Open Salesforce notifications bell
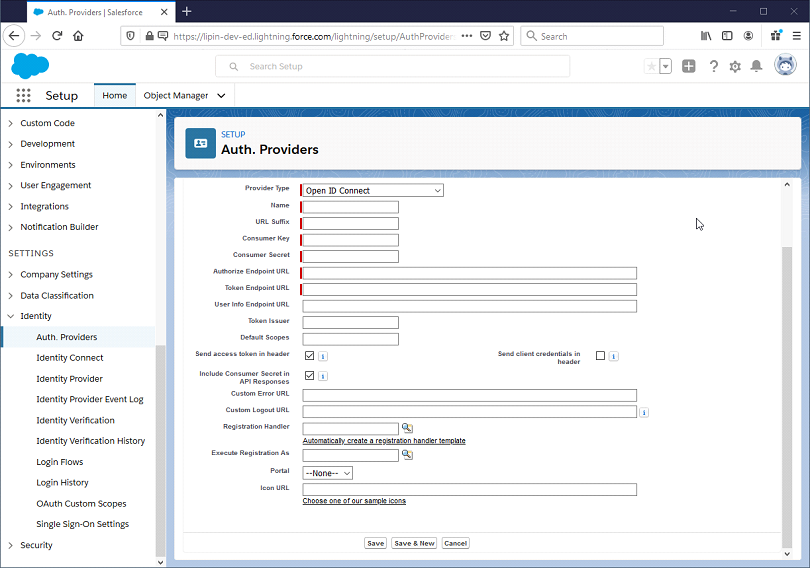The height and width of the screenshot is (580, 810). point(758,65)
